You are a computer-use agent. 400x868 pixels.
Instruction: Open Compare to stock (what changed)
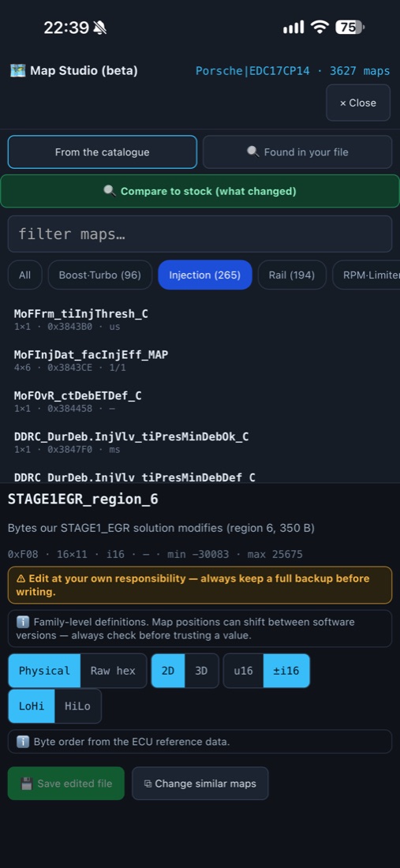tap(200, 191)
